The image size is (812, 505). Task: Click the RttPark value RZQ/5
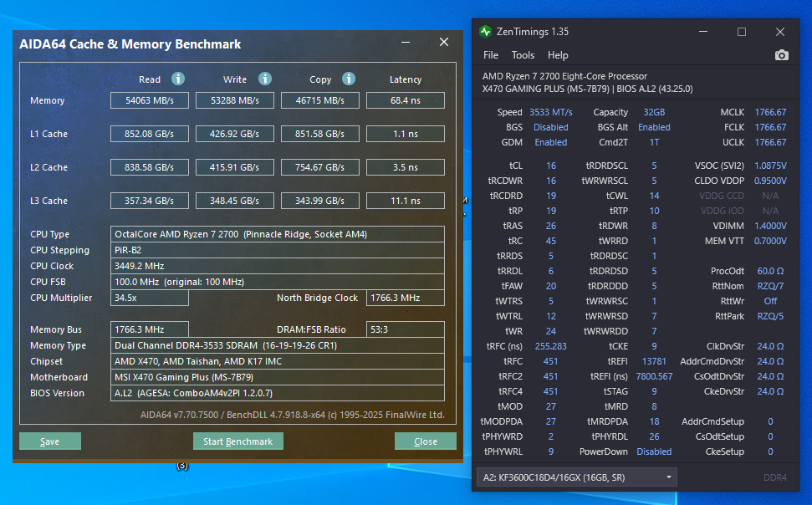[770, 316]
